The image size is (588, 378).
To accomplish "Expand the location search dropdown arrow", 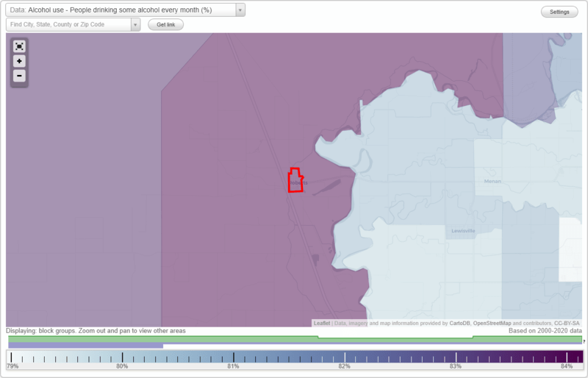I will tap(135, 25).
